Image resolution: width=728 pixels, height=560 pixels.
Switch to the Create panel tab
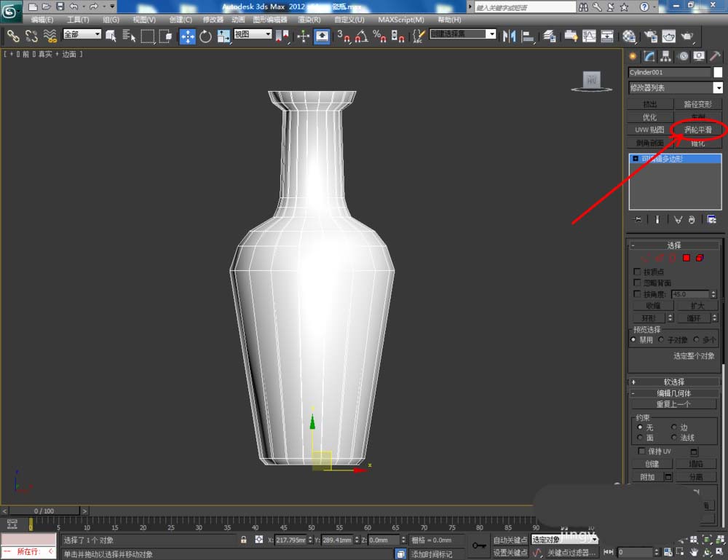[x=633, y=56]
